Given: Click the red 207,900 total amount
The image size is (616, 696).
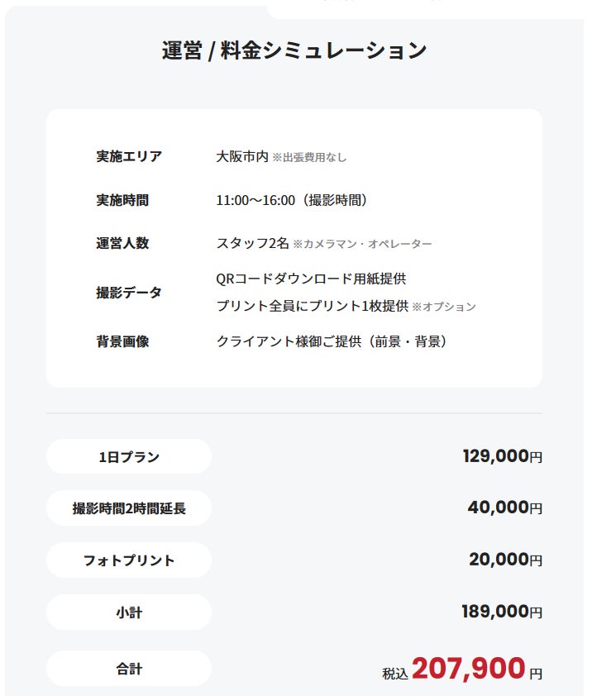Looking at the screenshot, I should point(468,668).
